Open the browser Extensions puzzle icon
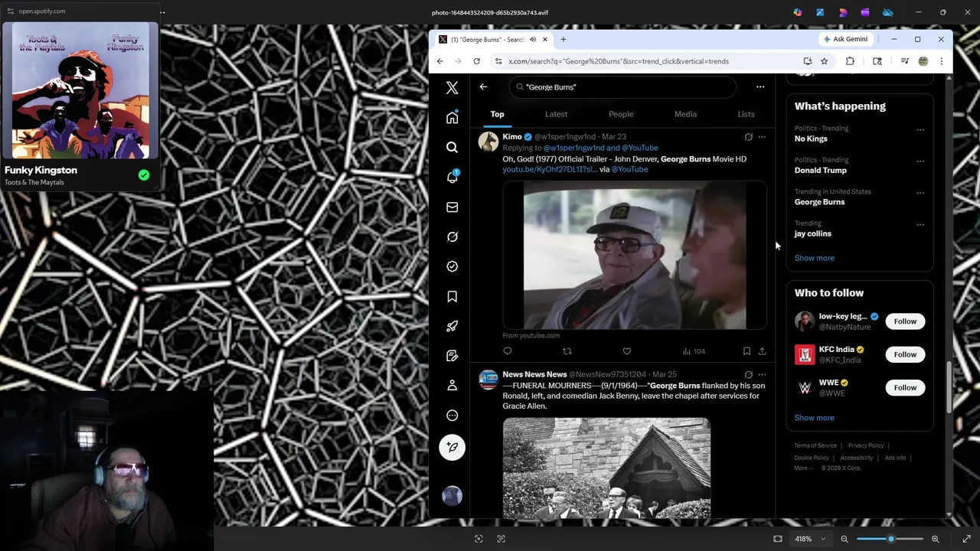 click(850, 61)
